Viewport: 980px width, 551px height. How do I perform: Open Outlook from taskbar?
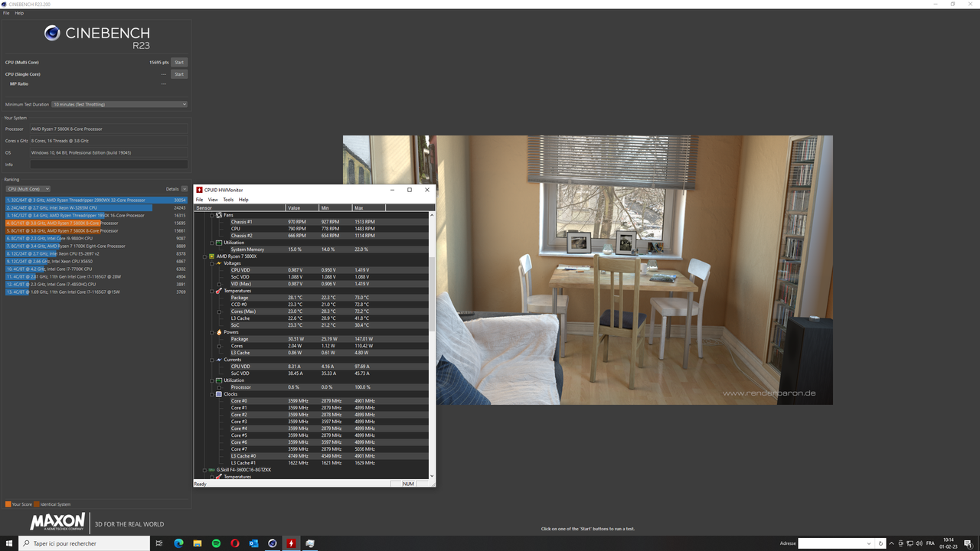point(253,543)
